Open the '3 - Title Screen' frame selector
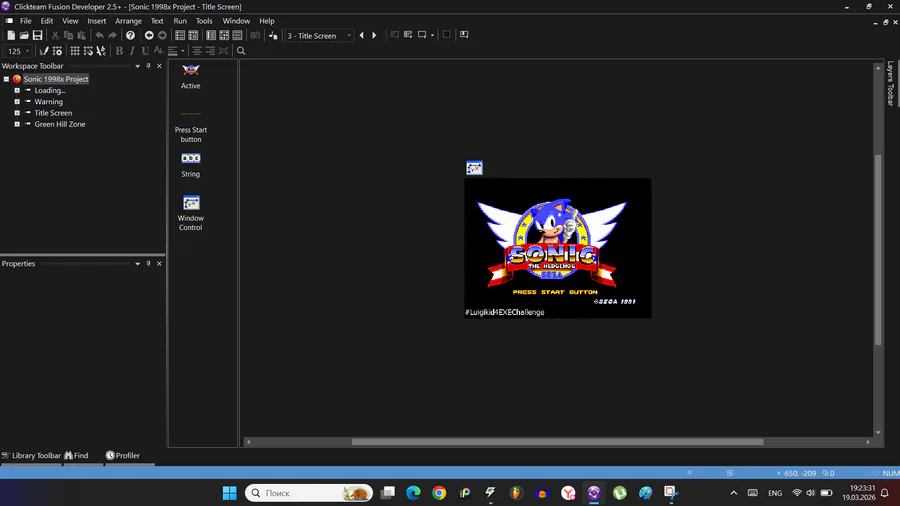The width and height of the screenshot is (900, 506). pyautogui.click(x=319, y=36)
